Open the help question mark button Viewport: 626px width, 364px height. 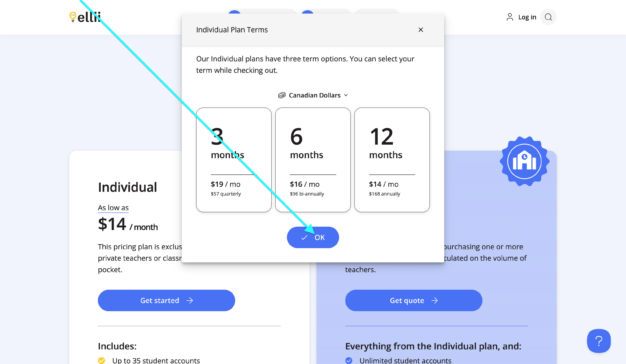click(599, 341)
